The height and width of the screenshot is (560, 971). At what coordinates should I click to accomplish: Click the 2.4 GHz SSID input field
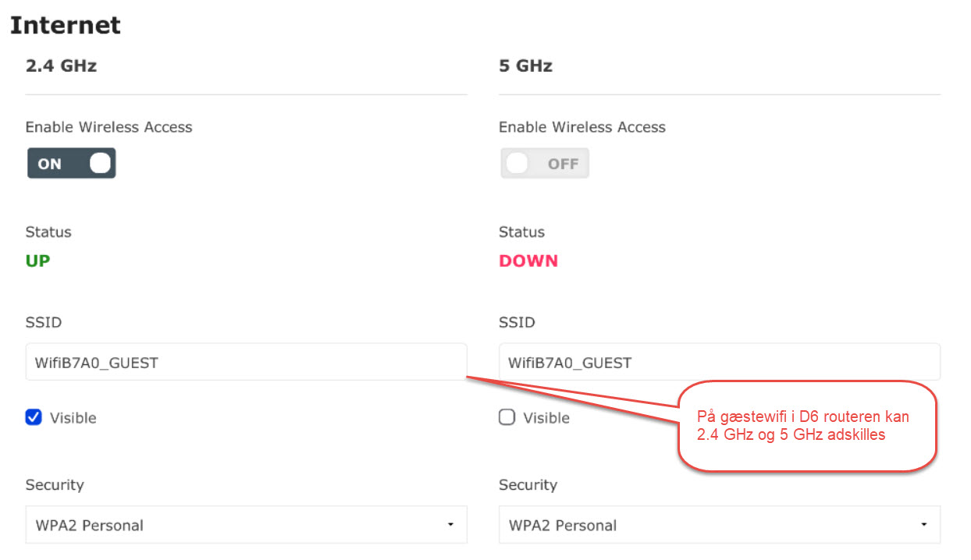click(x=246, y=362)
